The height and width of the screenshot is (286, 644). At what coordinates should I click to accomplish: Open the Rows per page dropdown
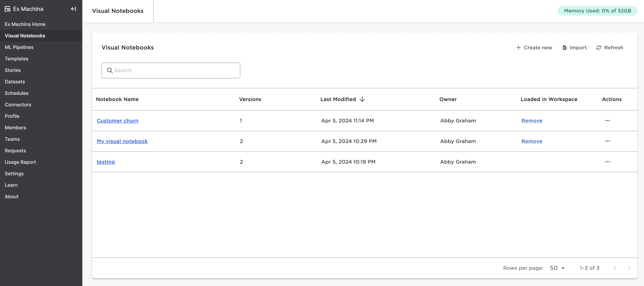557,268
